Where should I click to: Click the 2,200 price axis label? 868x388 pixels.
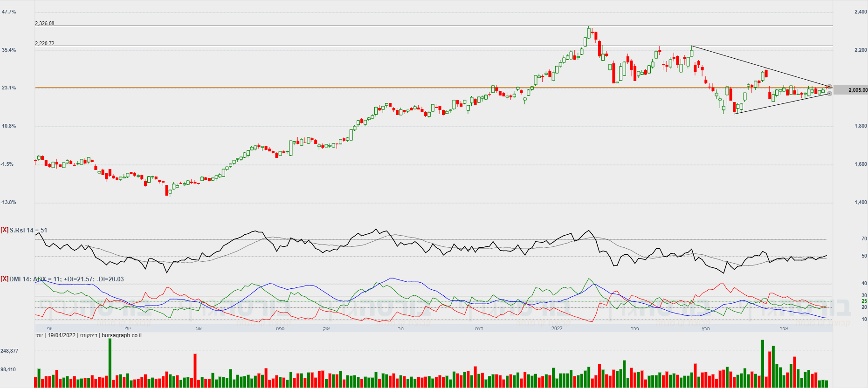861,50
